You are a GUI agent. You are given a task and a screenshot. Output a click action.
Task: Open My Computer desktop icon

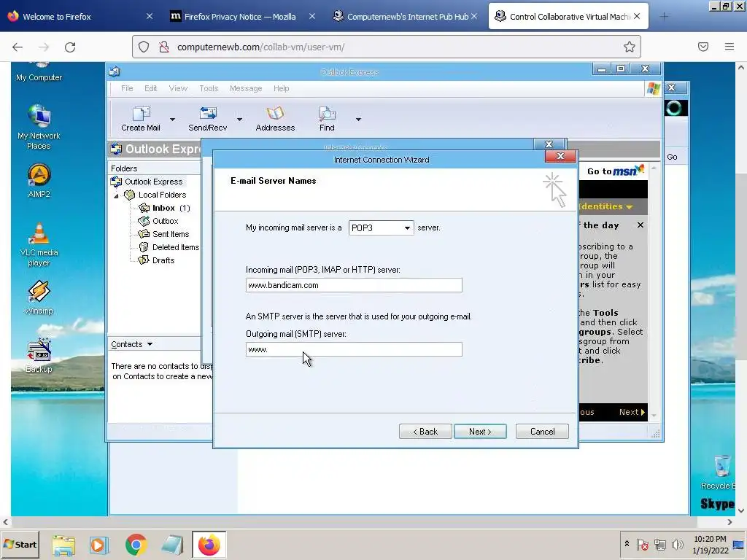coord(39,71)
